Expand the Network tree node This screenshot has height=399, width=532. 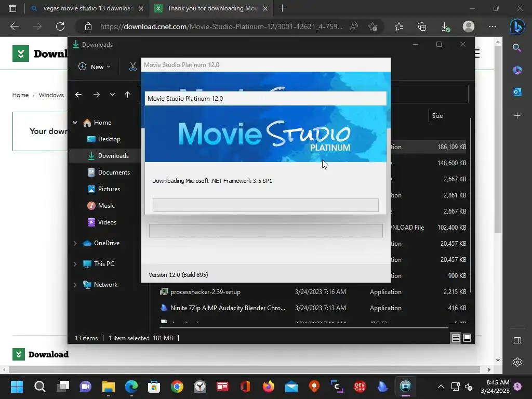(75, 285)
